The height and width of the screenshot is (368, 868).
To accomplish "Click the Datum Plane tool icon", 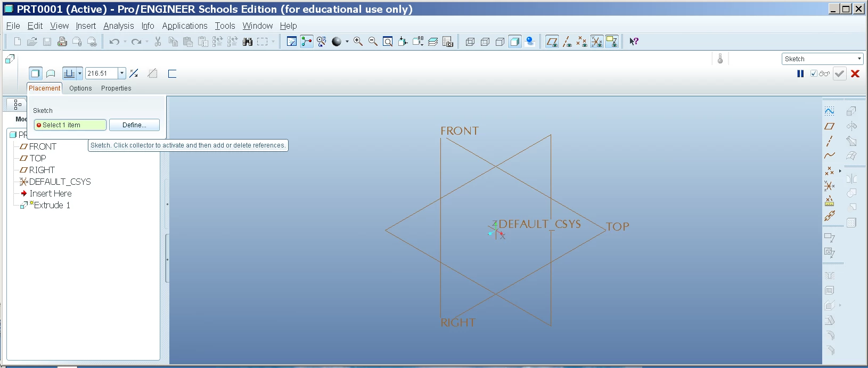I will [x=830, y=126].
